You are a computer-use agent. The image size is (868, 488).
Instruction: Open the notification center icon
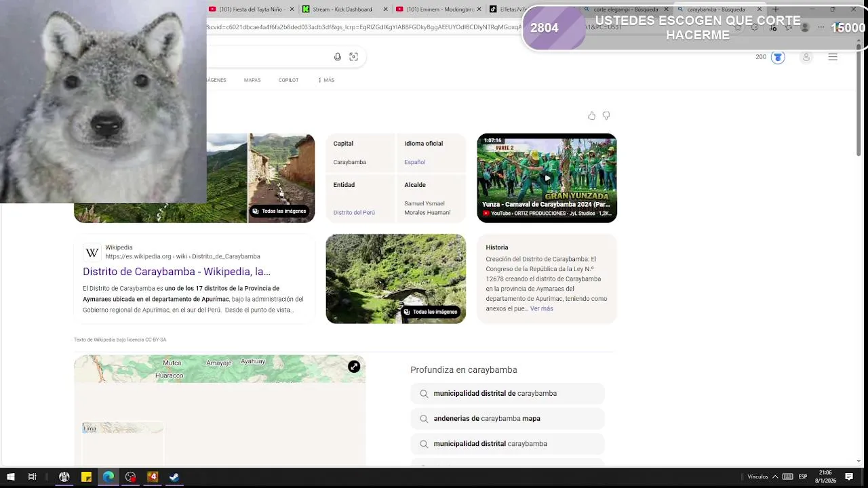point(849,476)
